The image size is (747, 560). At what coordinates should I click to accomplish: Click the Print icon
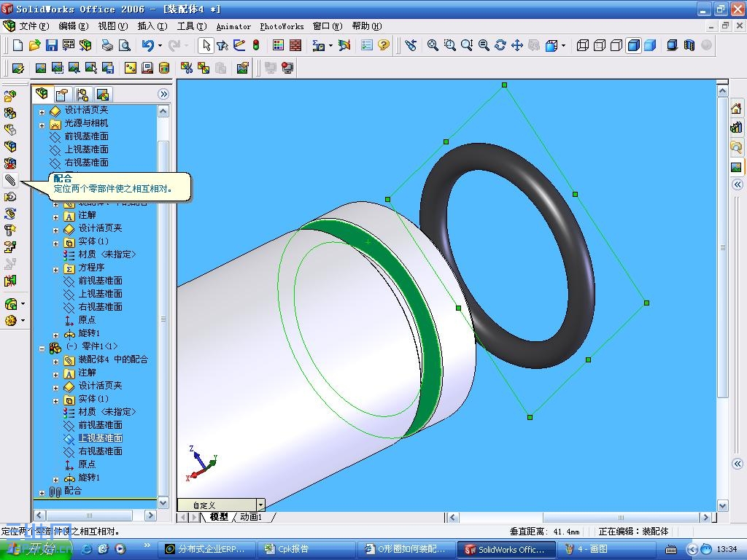(107, 45)
